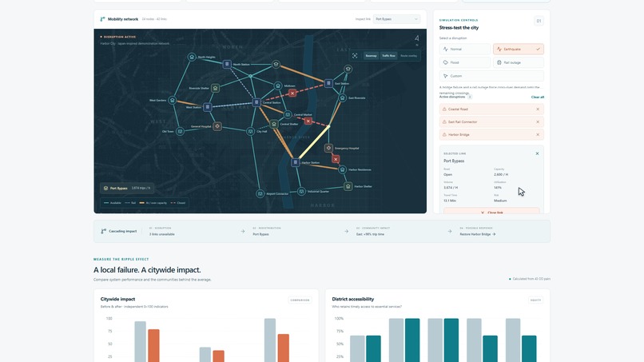Click the fit-to-view icon on map toolbar
This screenshot has height=362, width=644.
pos(355,55)
